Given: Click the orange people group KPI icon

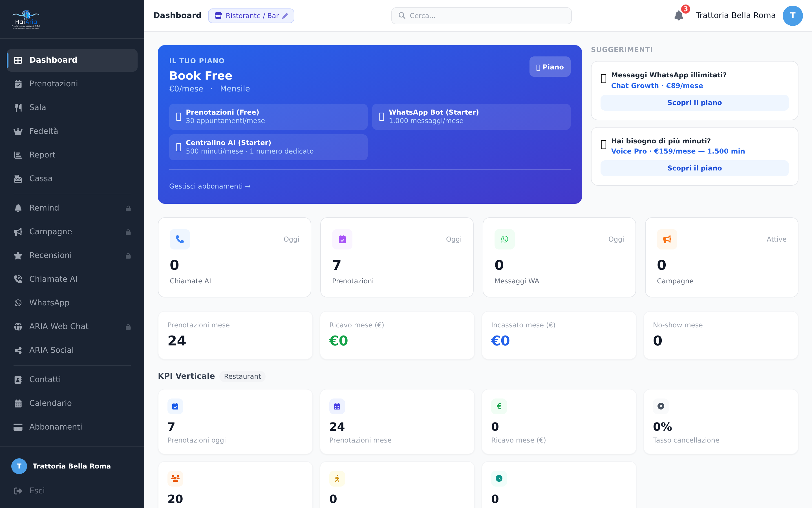Looking at the screenshot, I should pos(175,479).
